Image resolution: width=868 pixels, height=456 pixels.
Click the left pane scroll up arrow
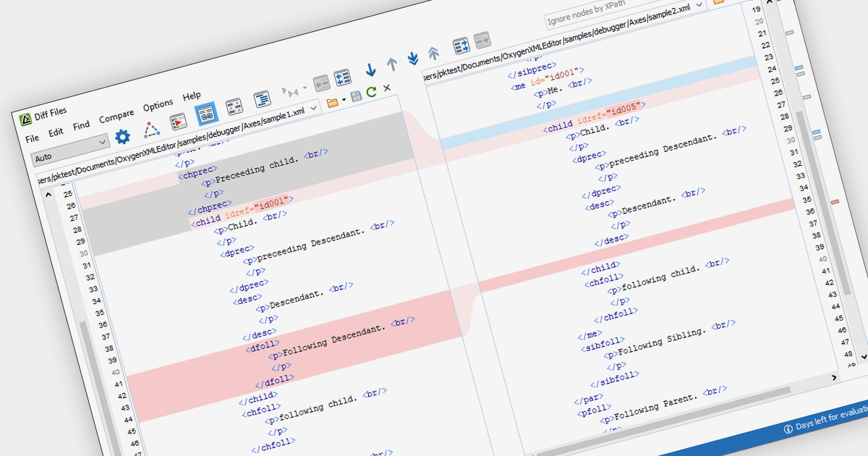tap(48, 195)
